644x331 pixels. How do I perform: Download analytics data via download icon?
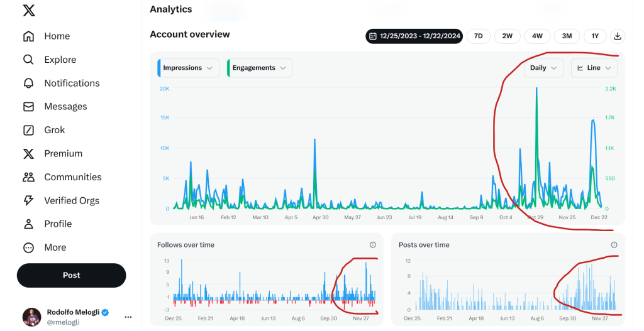coord(618,36)
